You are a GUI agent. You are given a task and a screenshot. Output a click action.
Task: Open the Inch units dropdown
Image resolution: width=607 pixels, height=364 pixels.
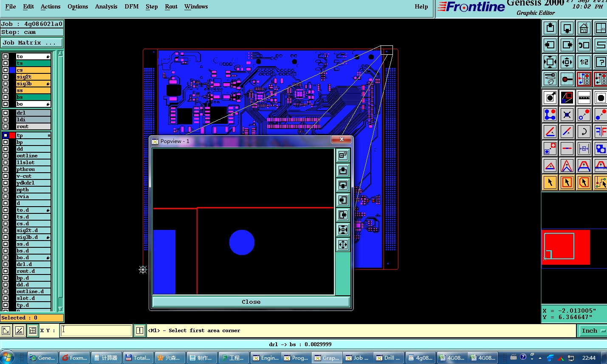pos(593,330)
